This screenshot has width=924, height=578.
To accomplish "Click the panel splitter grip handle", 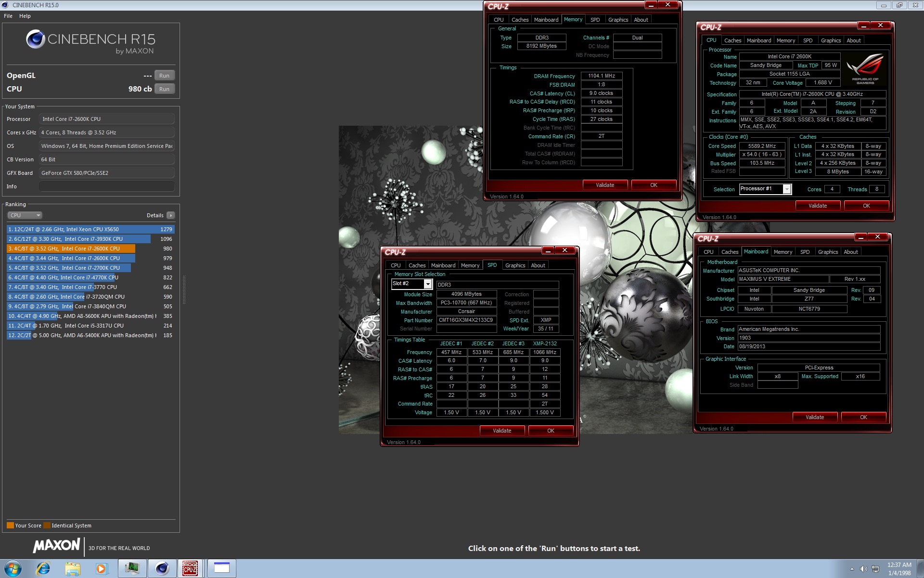I will point(184,289).
